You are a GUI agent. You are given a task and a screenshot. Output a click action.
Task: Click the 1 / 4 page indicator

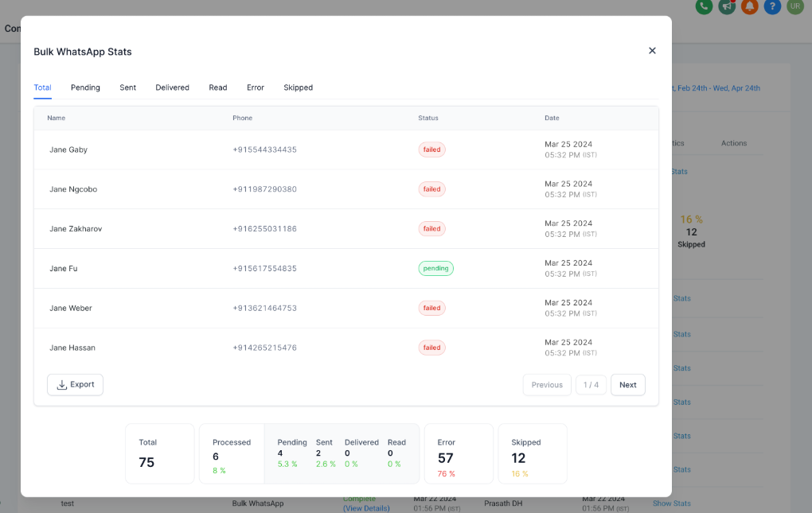(591, 385)
